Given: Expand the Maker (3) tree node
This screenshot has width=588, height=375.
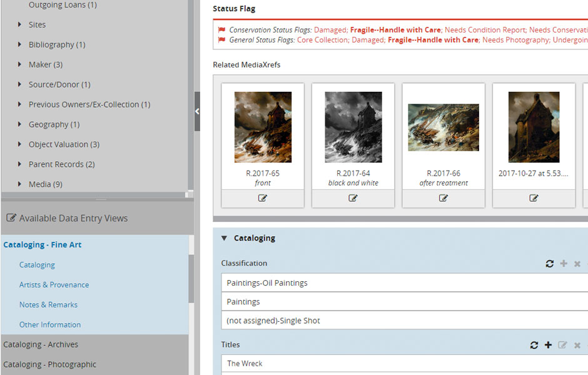Looking at the screenshot, I should point(20,64).
